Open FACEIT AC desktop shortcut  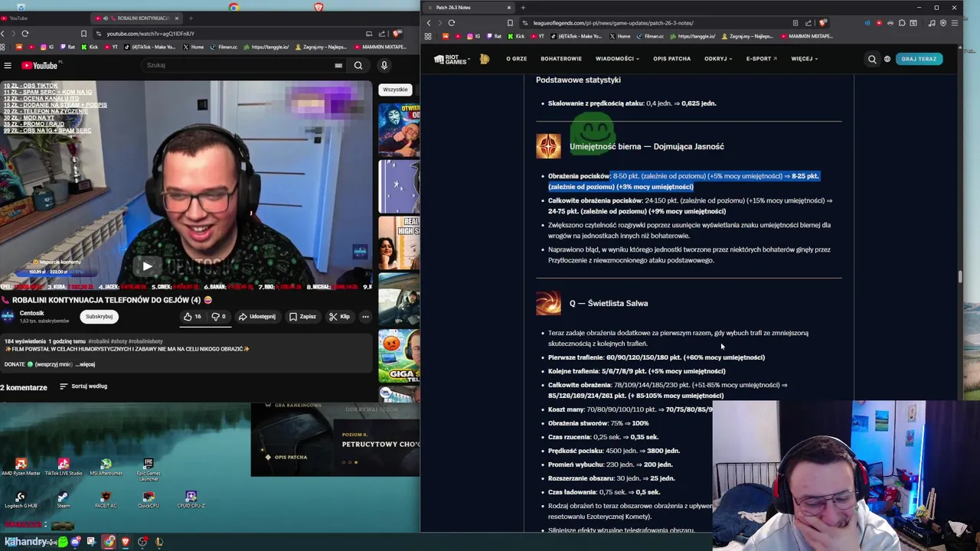coord(106,500)
